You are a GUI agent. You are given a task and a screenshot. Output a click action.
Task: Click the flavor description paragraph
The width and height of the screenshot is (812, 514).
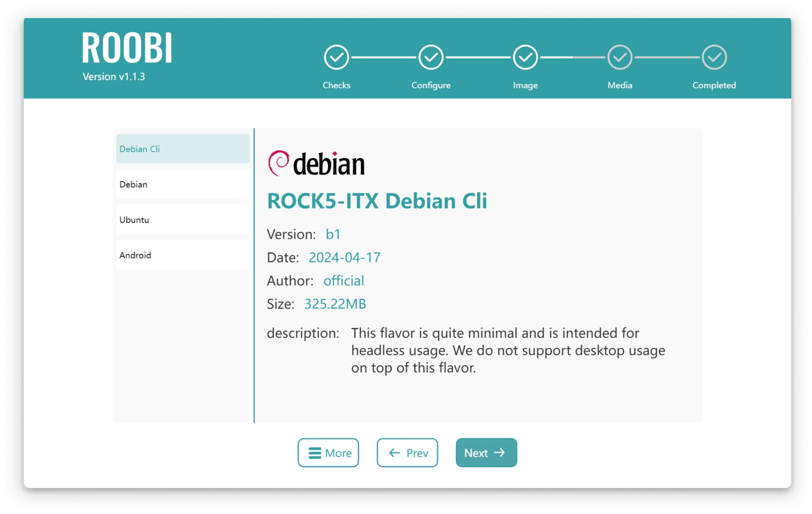(508, 350)
